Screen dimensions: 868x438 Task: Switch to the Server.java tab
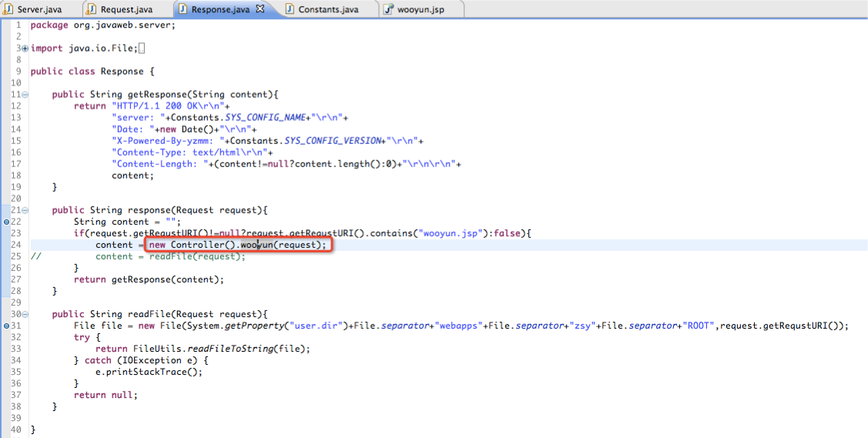39,9
